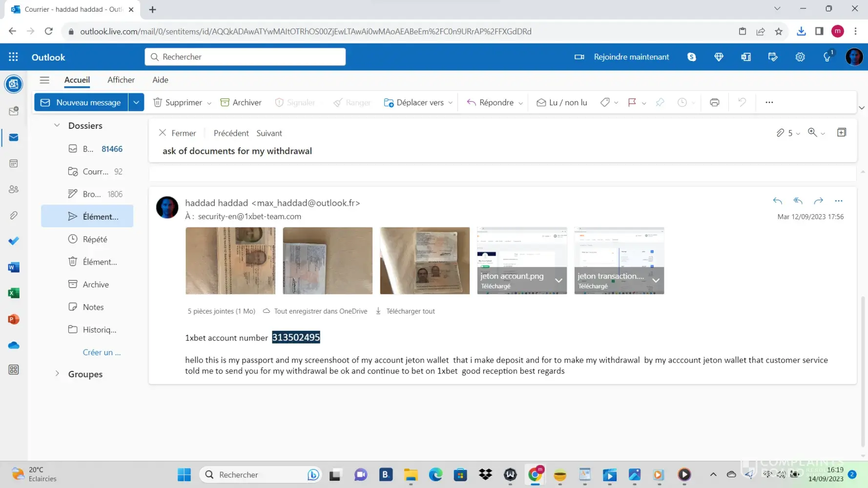This screenshot has height=488, width=868.
Task: Toggle the flag on this message
Action: pos(632,102)
